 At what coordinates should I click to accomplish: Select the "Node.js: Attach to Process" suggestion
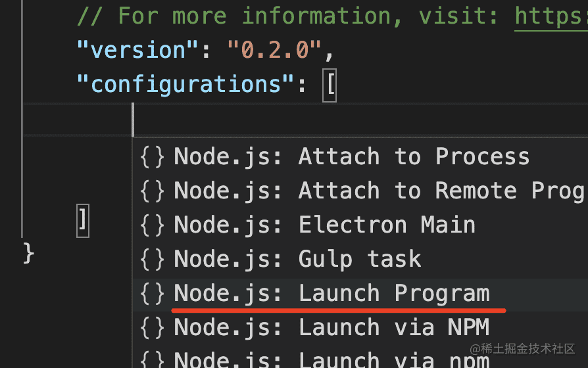pyautogui.click(x=351, y=157)
